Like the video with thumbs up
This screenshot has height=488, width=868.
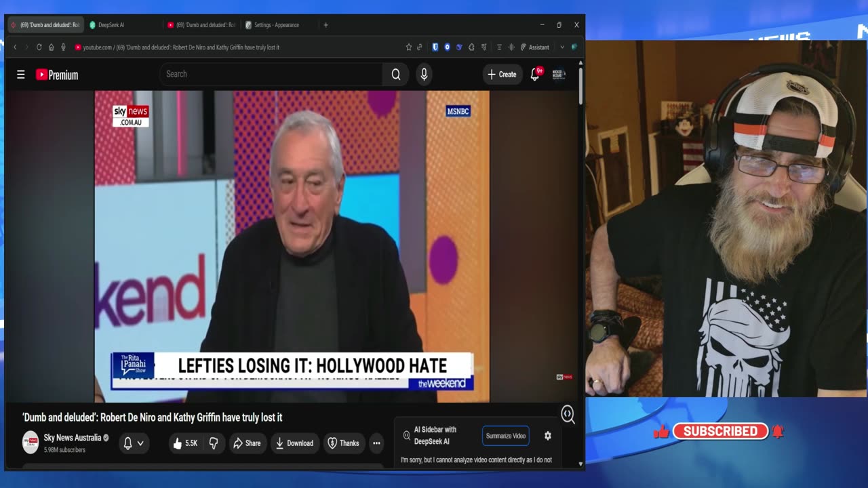click(184, 443)
